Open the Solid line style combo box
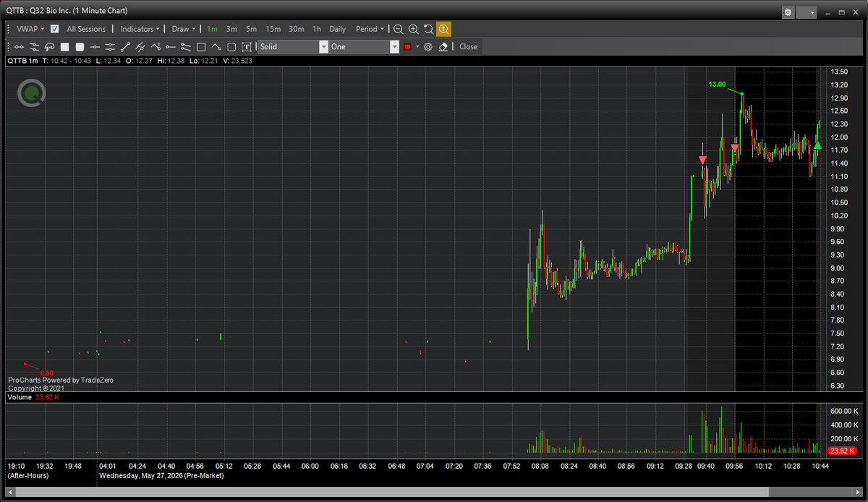This screenshot has width=868, height=502. (294, 46)
